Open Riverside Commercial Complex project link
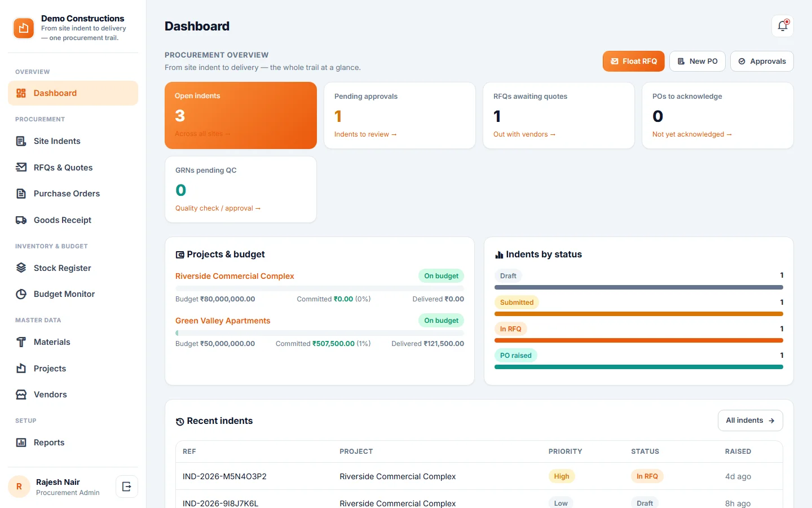The width and height of the screenshot is (812, 508). [235, 276]
